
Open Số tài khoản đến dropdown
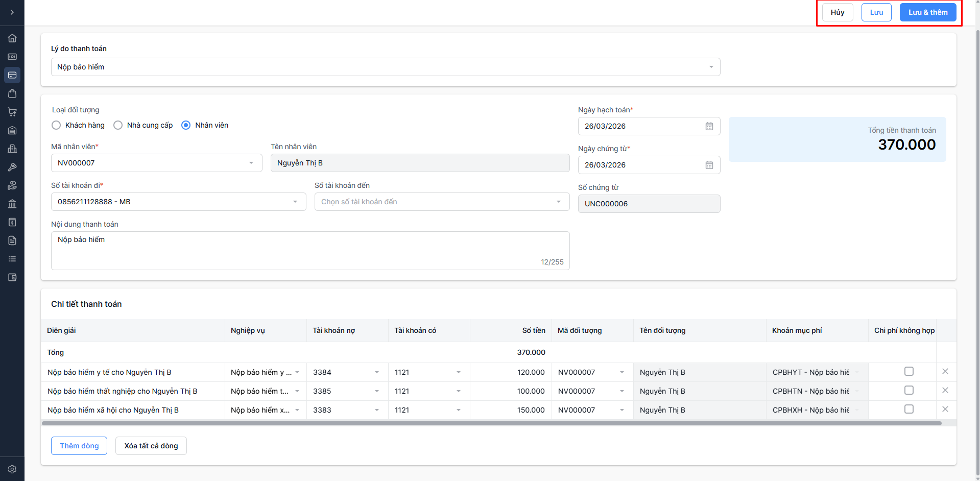(x=442, y=202)
